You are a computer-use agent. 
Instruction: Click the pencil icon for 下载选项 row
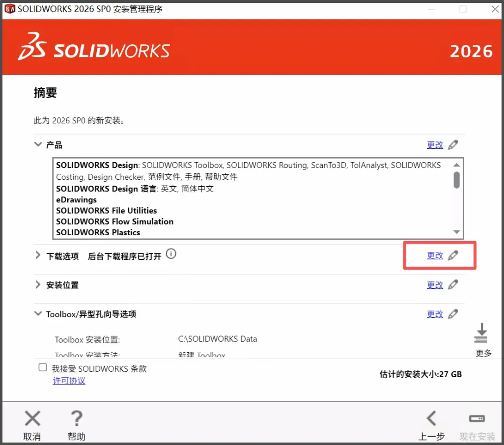[x=453, y=255]
